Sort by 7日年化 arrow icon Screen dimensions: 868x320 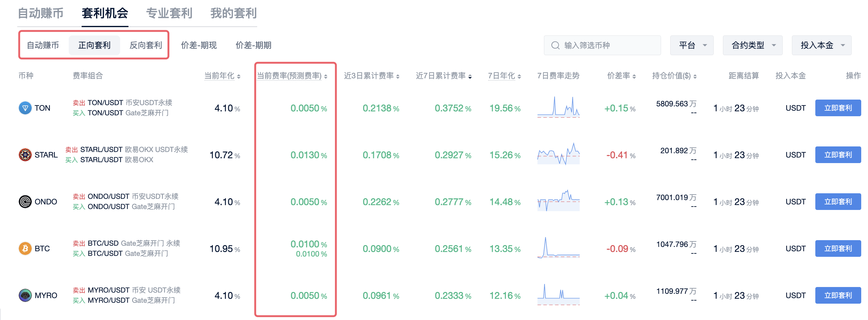(519, 76)
